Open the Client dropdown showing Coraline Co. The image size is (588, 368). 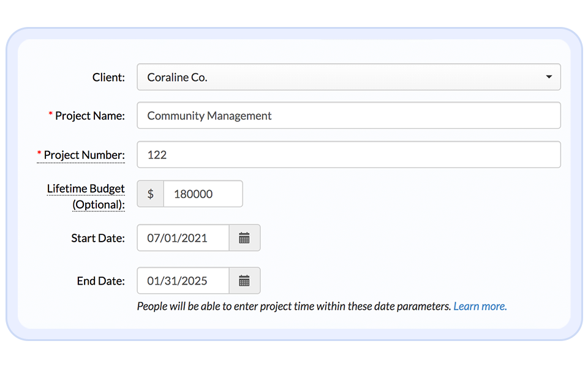click(349, 77)
